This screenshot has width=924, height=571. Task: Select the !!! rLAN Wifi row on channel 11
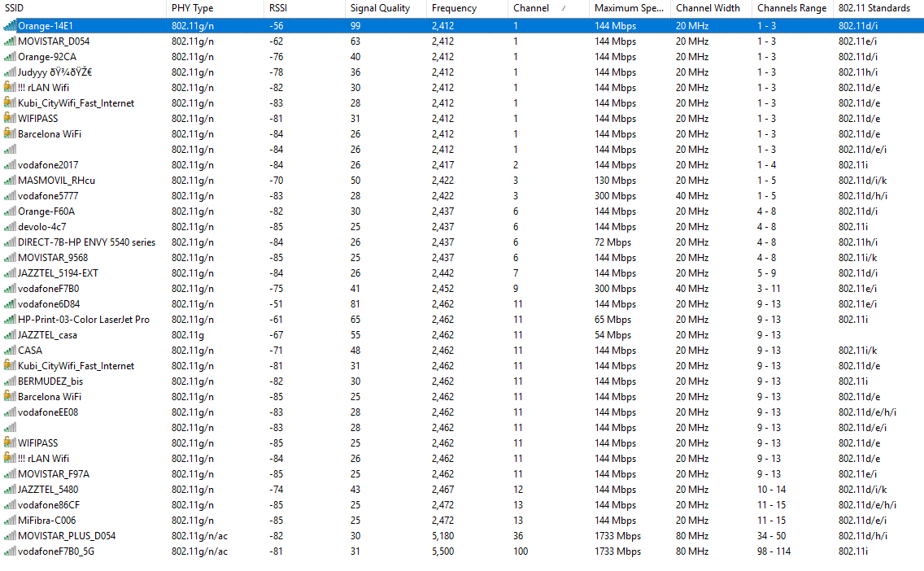point(462,458)
